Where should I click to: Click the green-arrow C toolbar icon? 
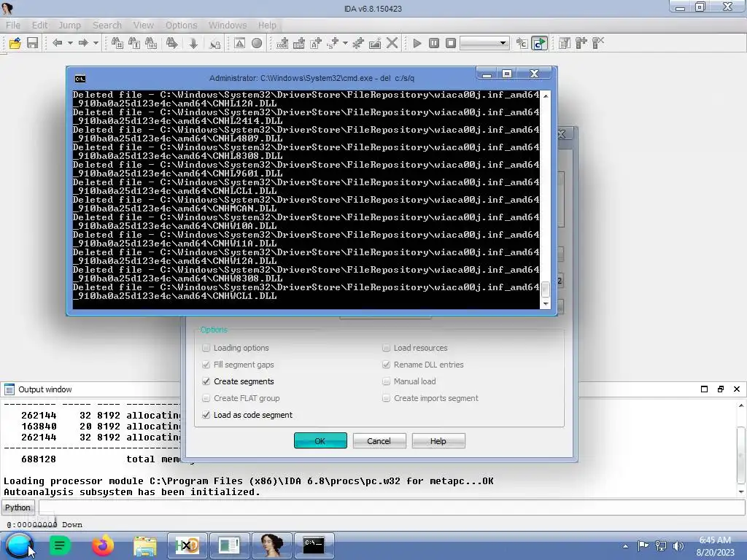click(x=539, y=43)
